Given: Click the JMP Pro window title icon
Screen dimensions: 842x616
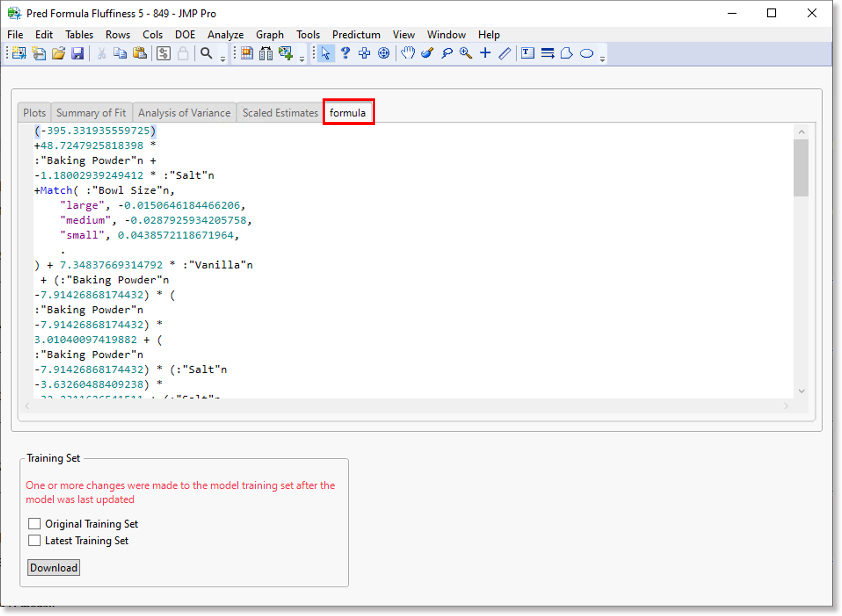Looking at the screenshot, I should coord(15,13).
